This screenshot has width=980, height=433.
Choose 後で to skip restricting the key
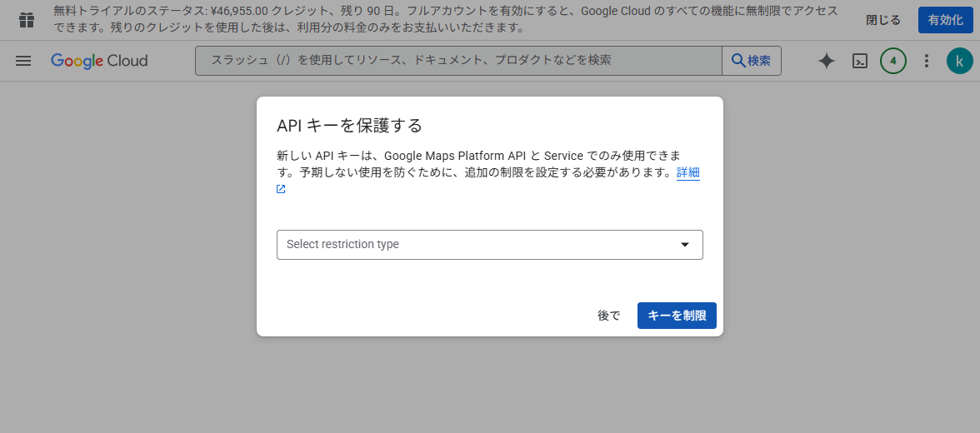click(x=608, y=316)
